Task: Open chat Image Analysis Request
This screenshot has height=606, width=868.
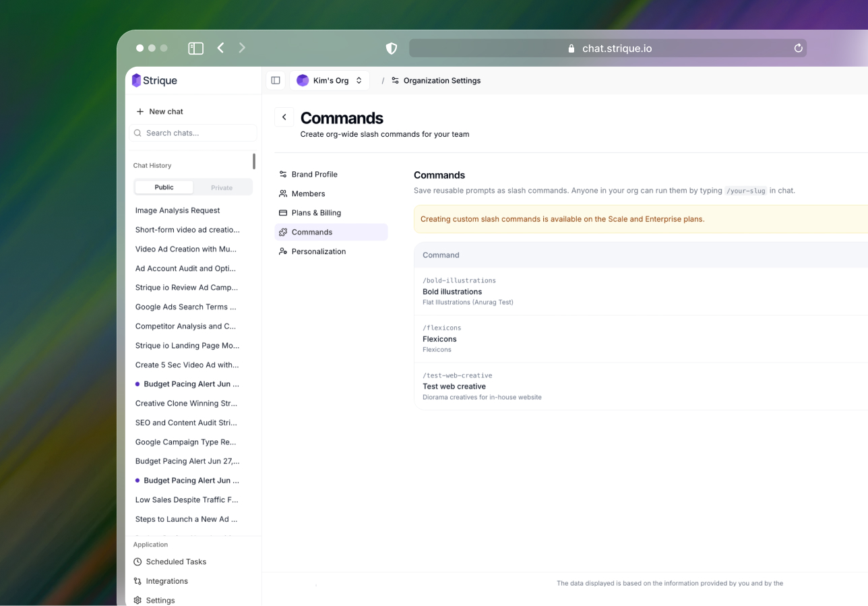Action: (178, 210)
